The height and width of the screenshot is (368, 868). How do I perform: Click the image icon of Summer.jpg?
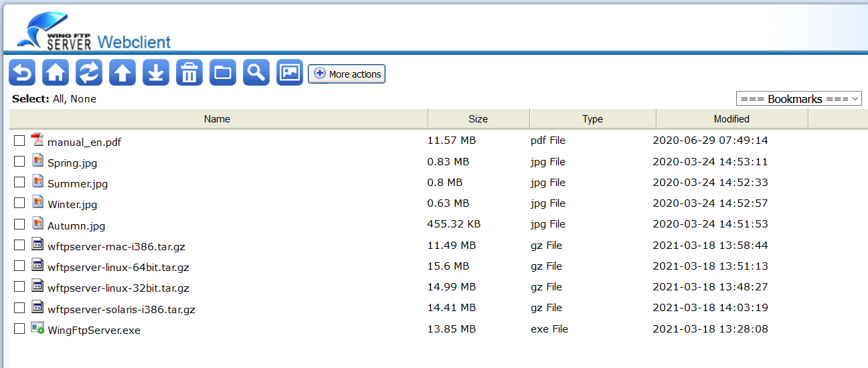(37, 181)
